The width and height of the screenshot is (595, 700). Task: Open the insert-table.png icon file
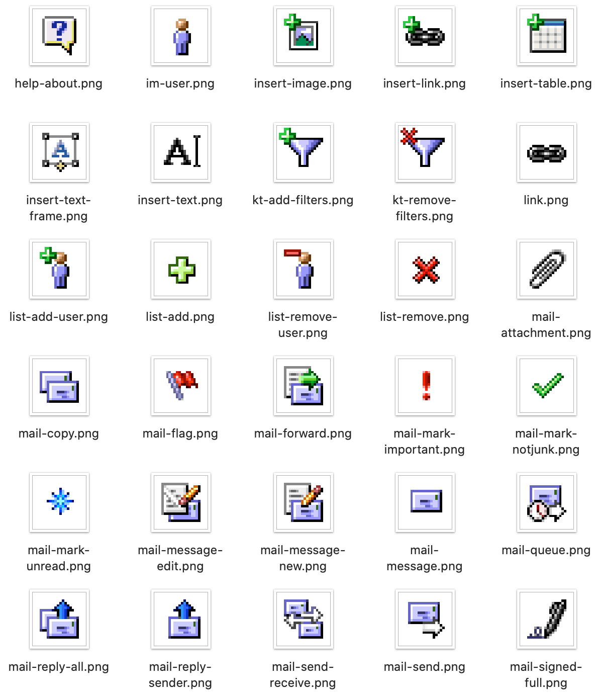547,36
